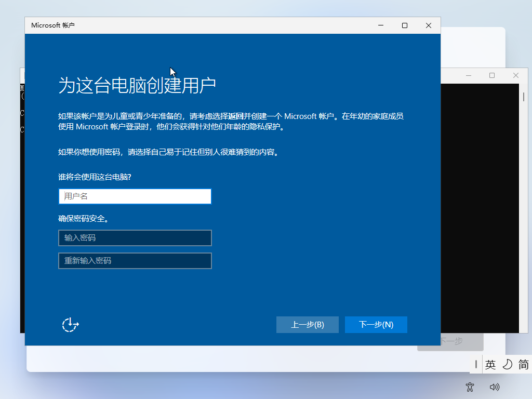Image resolution: width=532 pixels, height=399 pixels.
Task: Click the label 谁将会使用这台电脑?
Action: 95,177
